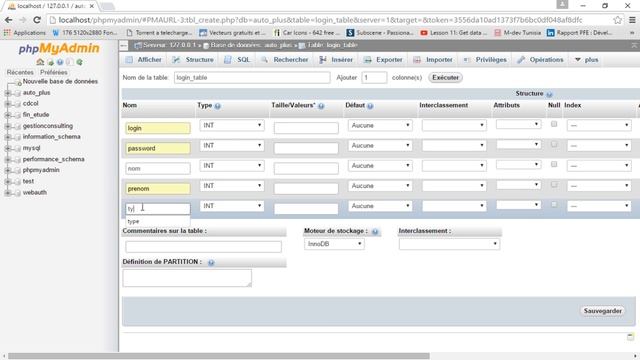Screen dimensions: 640x360
Task: Open Interclassement dropdown for prenom column
Action: tap(454, 186)
